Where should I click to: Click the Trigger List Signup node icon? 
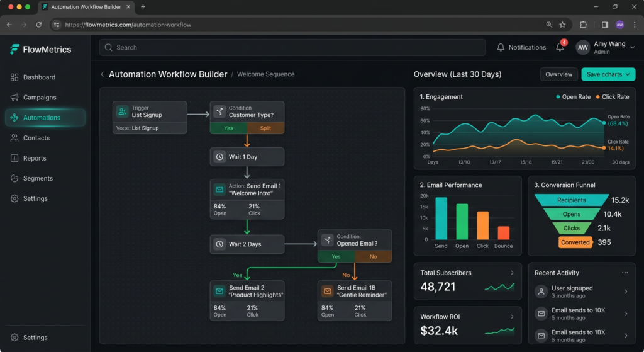point(122,111)
